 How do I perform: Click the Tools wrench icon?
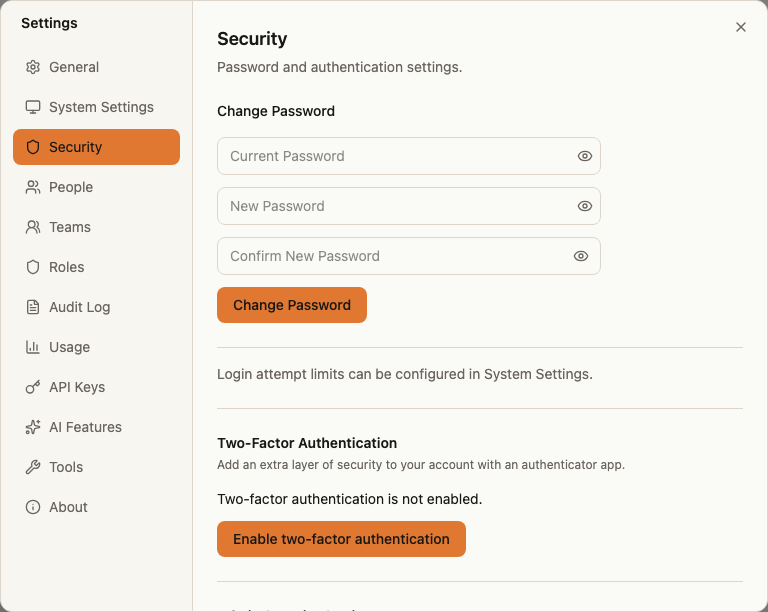point(33,467)
